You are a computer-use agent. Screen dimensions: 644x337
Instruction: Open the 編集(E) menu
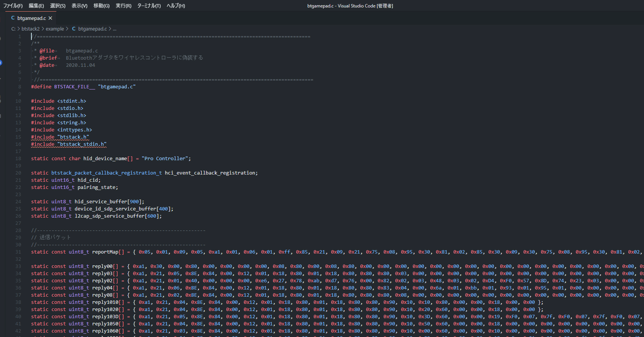(x=36, y=6)
